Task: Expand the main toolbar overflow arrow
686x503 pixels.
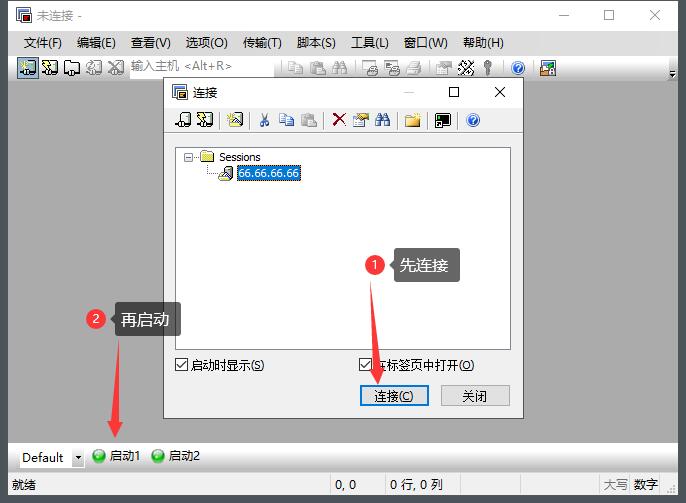Action: tap(672, 73)
